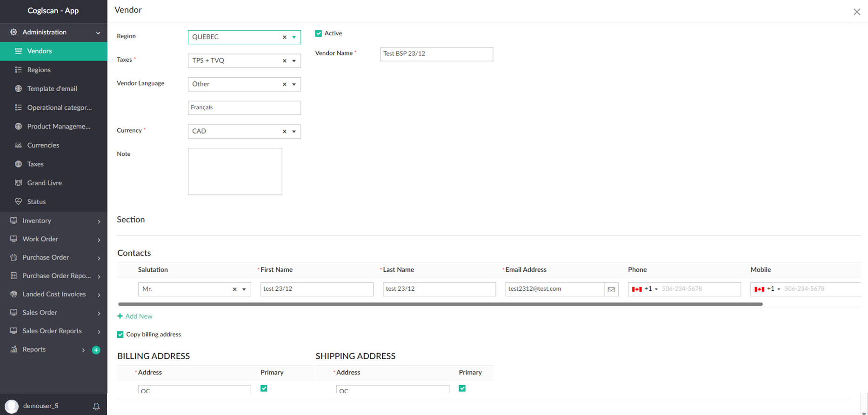This screenshot has height=415, width=868.
Task: Click the demouser_5 avatar
Action: 12,406
